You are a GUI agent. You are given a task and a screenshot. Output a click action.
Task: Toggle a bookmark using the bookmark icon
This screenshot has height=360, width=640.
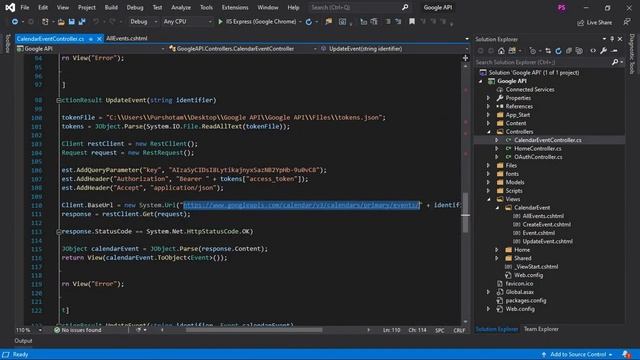(x=412, y=22)
